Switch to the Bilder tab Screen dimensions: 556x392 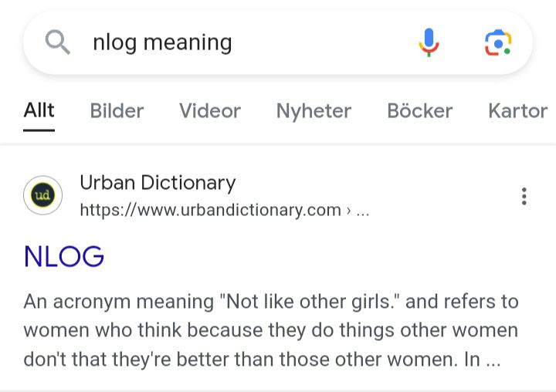(x=117, y=111)
